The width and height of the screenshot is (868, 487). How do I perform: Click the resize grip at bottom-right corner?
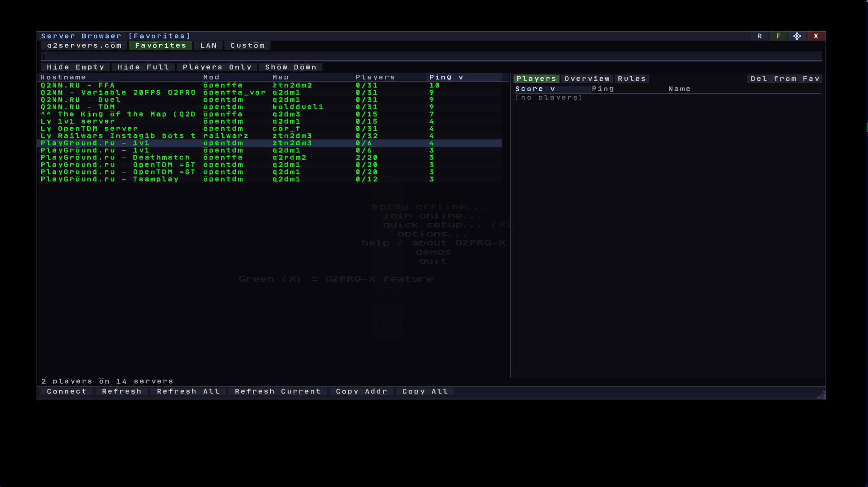pos(821,395)
